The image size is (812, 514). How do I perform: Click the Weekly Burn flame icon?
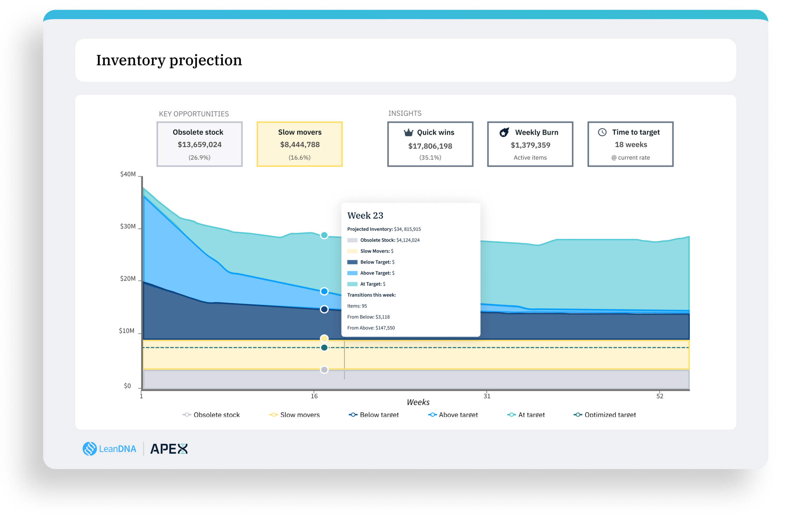tap(504, 132)
